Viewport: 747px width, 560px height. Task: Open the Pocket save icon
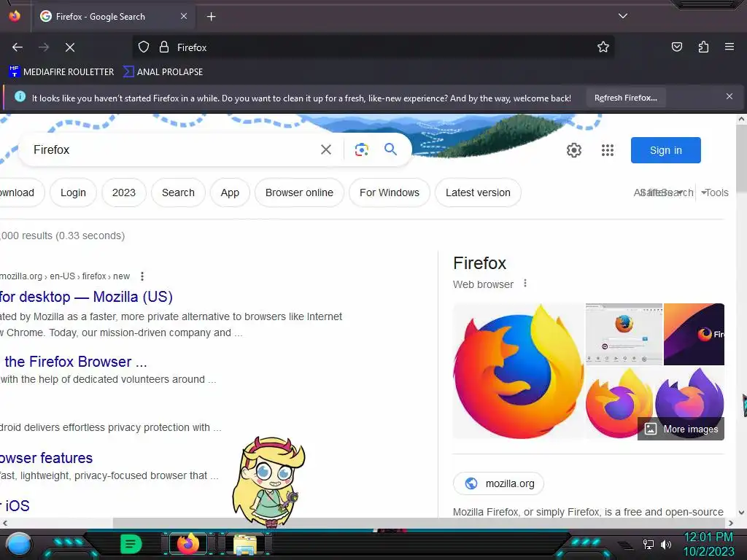[676, 47]
